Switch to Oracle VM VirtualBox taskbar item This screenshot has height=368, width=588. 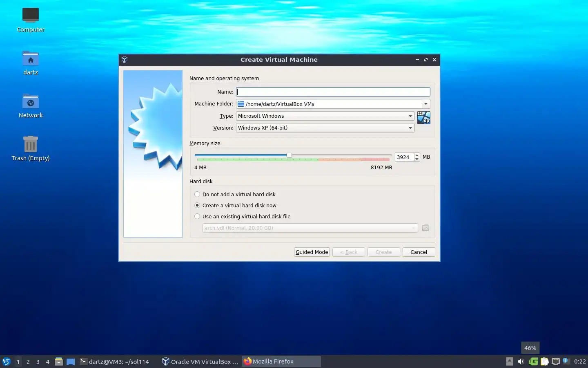[200, 361]
